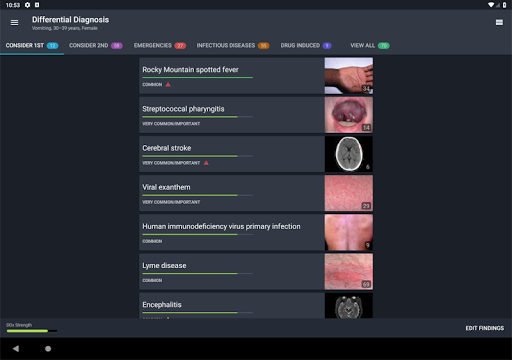
Task: Tap the red emergency triangle on Rocky Mountain spotted fever
Action: click(168, 84)
